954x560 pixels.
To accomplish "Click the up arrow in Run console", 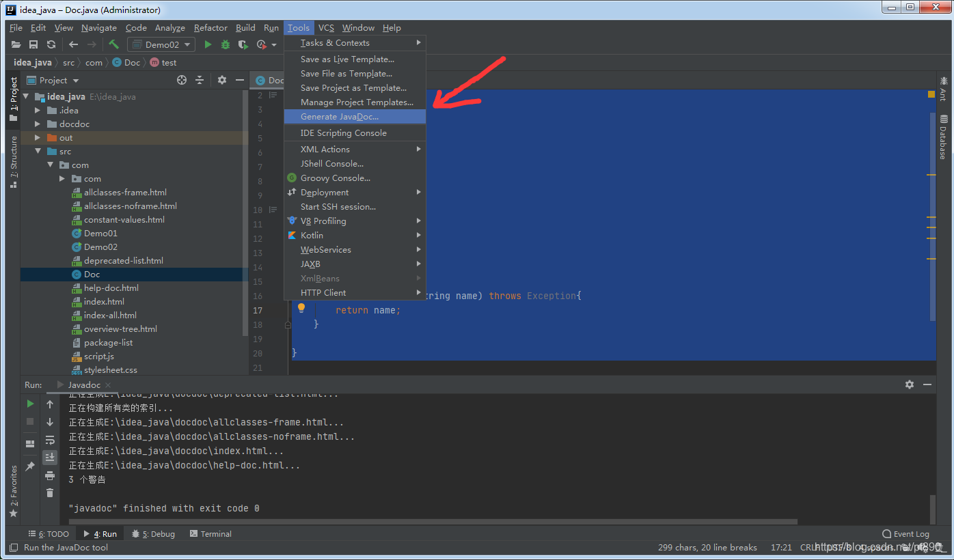I will pos(50,404).
